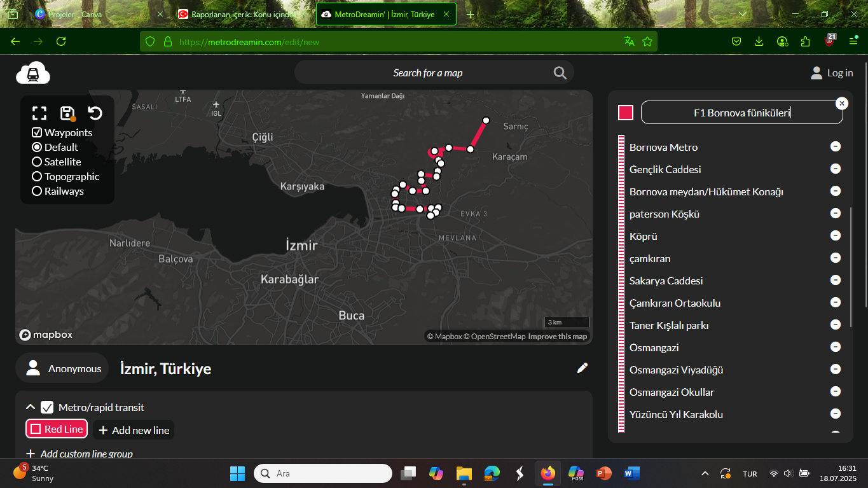This screenshot has height=488, width=868.
Task: Edit map title with the pencil icon
Action: click(582, 368)
